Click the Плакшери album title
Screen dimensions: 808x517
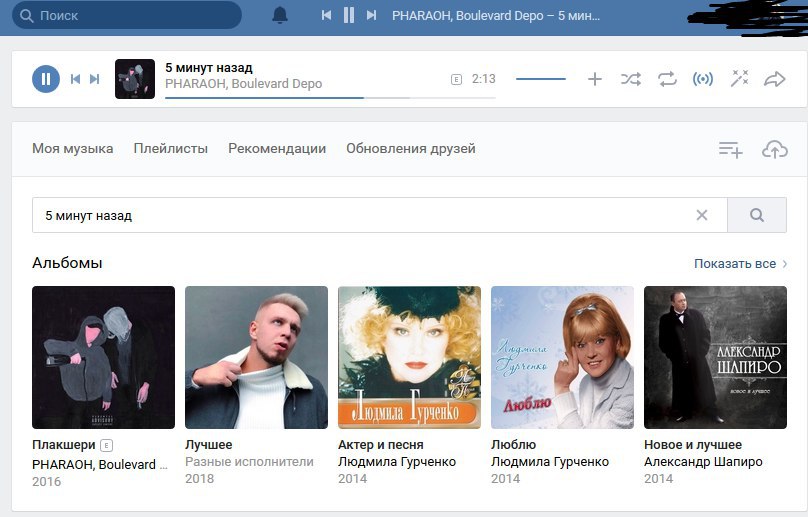[64, 445]
